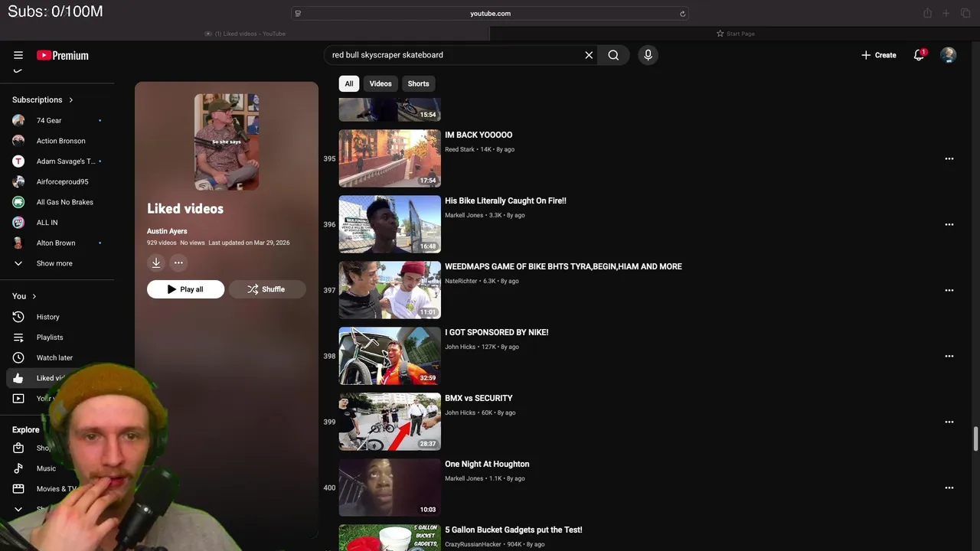Reload page with browser refresh icon
Image resolution: width=980 pixels, height=551 pixels.
point(682,13)
